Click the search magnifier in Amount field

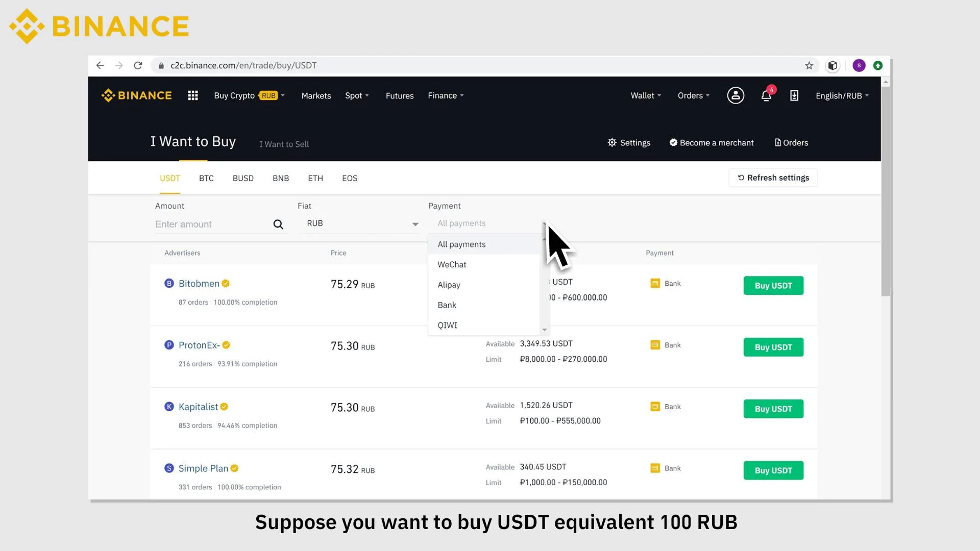pyautogui.click(x=278, y=224)
